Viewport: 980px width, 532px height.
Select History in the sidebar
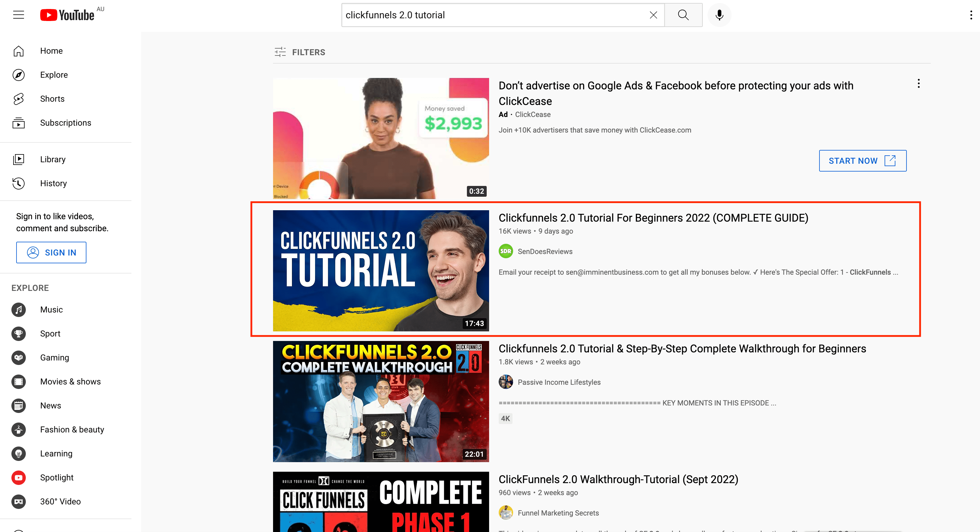click(66, 183)
